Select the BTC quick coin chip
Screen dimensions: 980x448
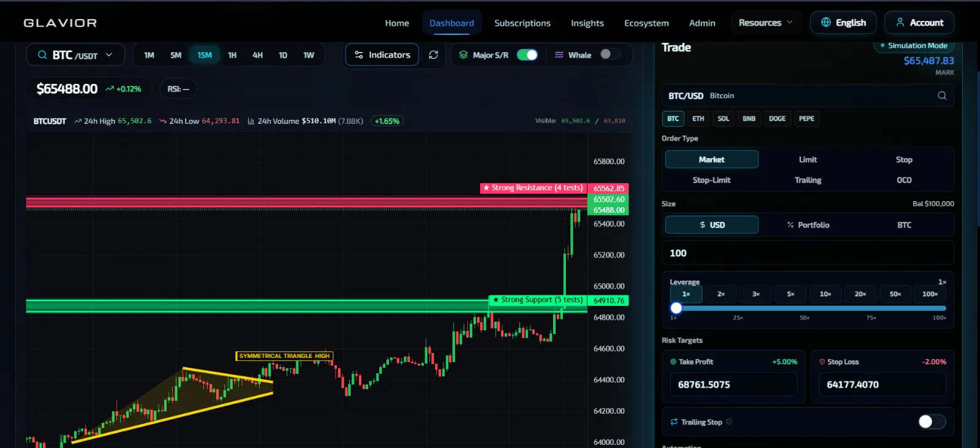(x=673, y=119)
